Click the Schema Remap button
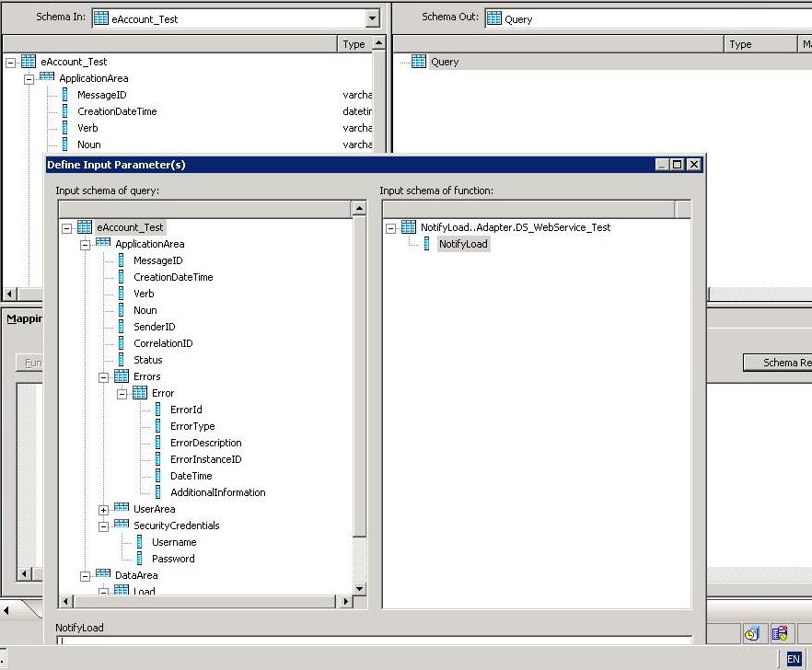The height and width of the screenshot is (670, 812). coord(777,363)
